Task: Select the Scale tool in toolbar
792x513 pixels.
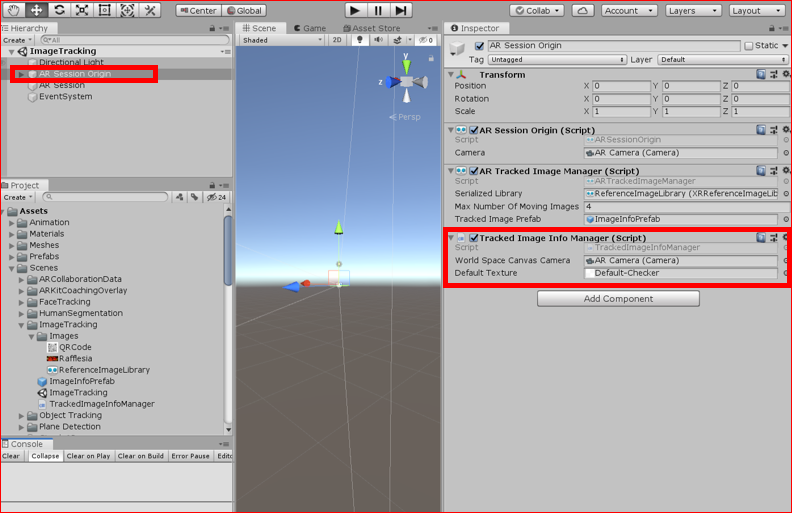Action: tap(82, 10)
